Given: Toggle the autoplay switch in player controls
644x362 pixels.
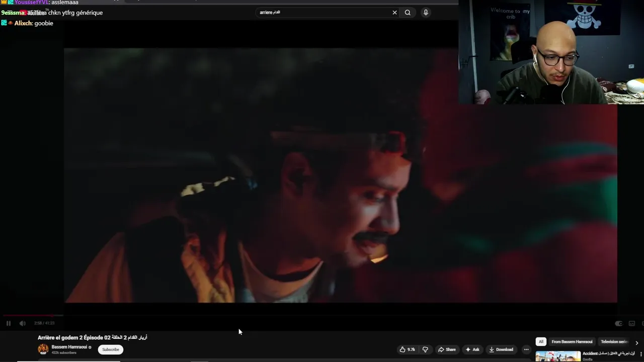Looking at the screenshot, I should (619, 323).
